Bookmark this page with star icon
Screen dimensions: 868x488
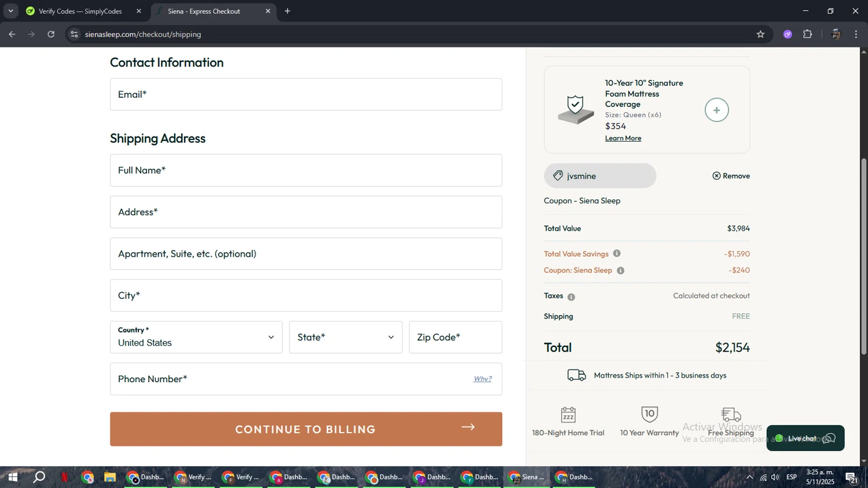(x=760, y=34)
